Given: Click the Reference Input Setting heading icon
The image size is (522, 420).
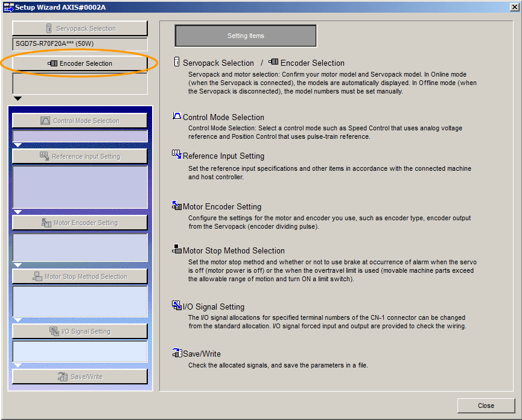Looking at the screenshot, I should (x=177, y=155).
